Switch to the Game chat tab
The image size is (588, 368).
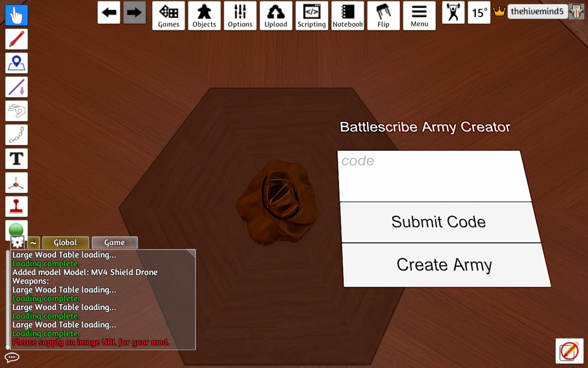point(115,243)
